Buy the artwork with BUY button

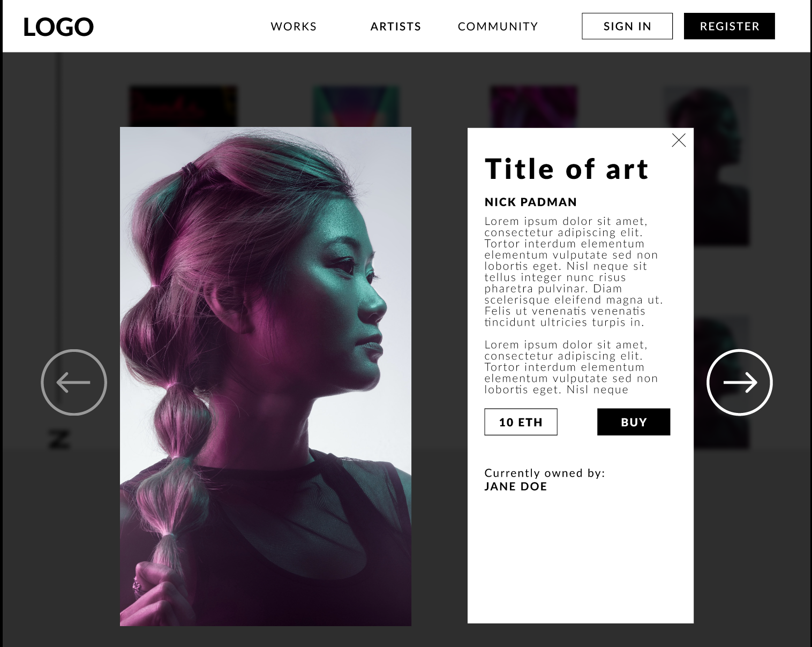click(x=634, y=422)
